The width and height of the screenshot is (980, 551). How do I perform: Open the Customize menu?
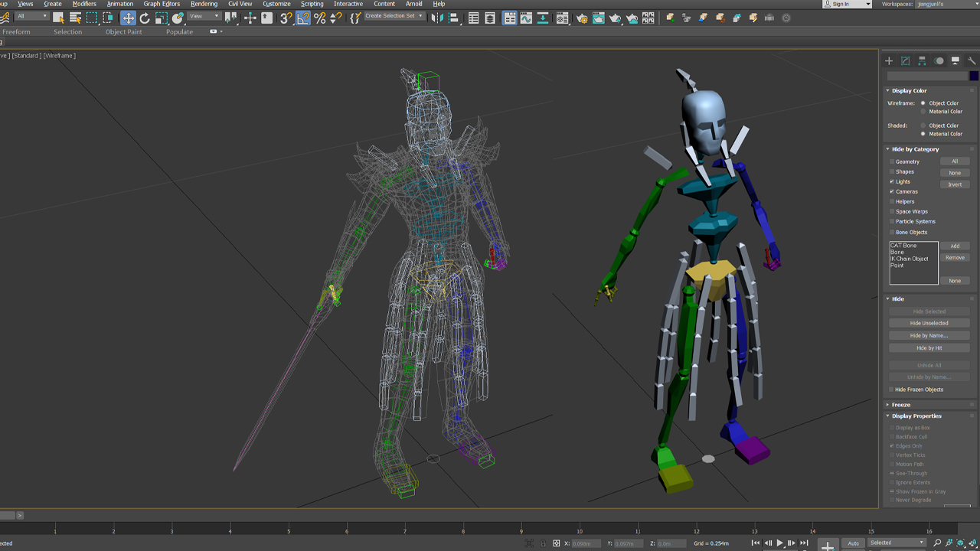point(276,4)
